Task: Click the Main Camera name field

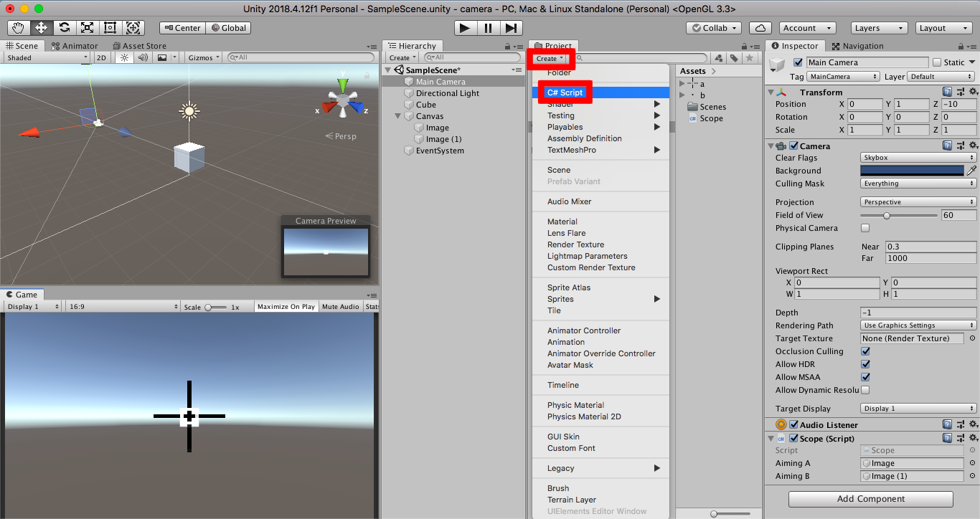Action: point(867,62)
